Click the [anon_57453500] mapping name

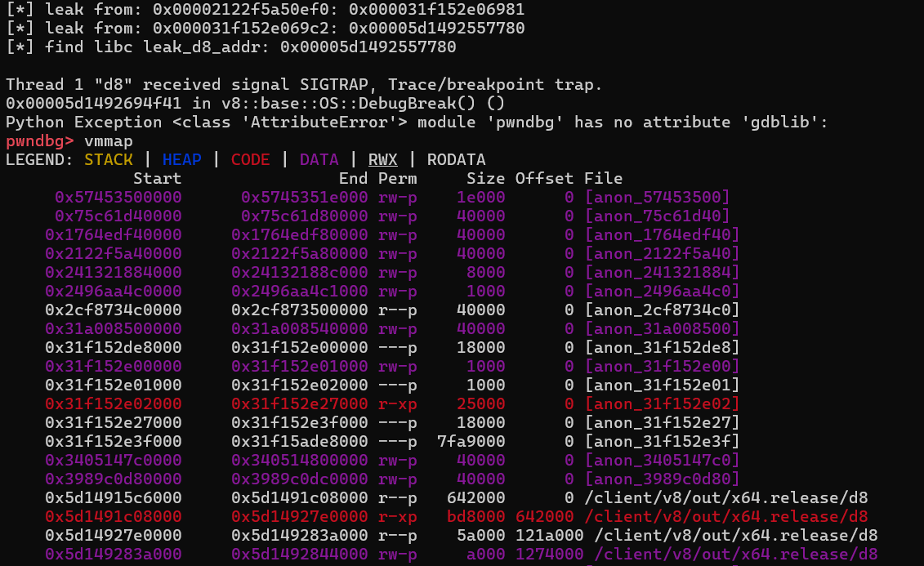pos(657,197)
